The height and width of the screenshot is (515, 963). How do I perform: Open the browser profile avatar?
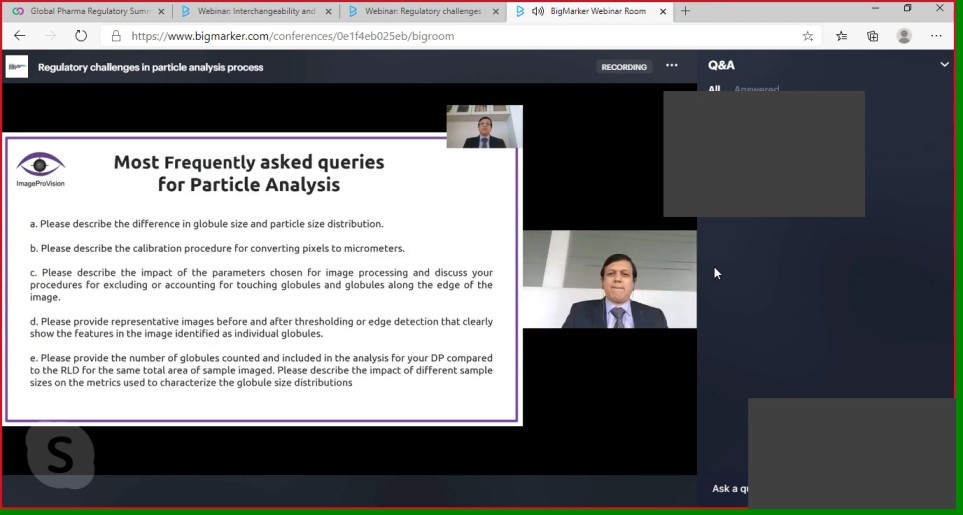pyautogui.click(x=904, y=36)
